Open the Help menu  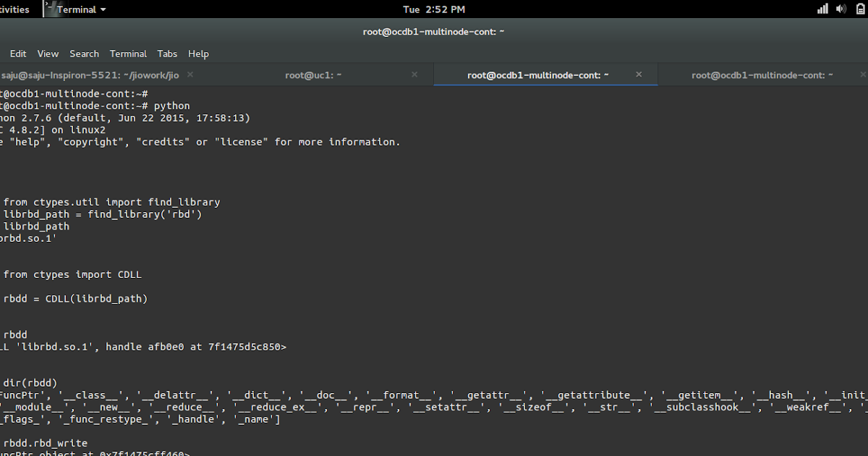coord(198,54)
